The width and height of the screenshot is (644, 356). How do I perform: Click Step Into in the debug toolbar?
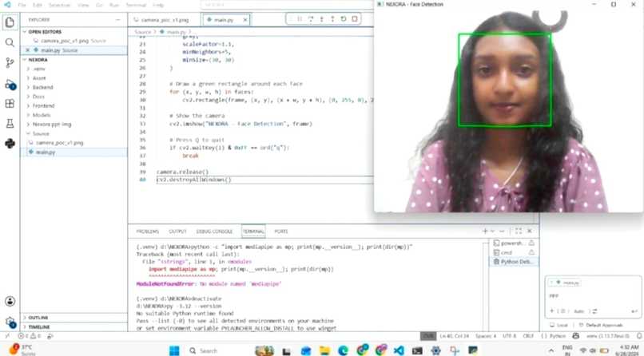point(321,19)
